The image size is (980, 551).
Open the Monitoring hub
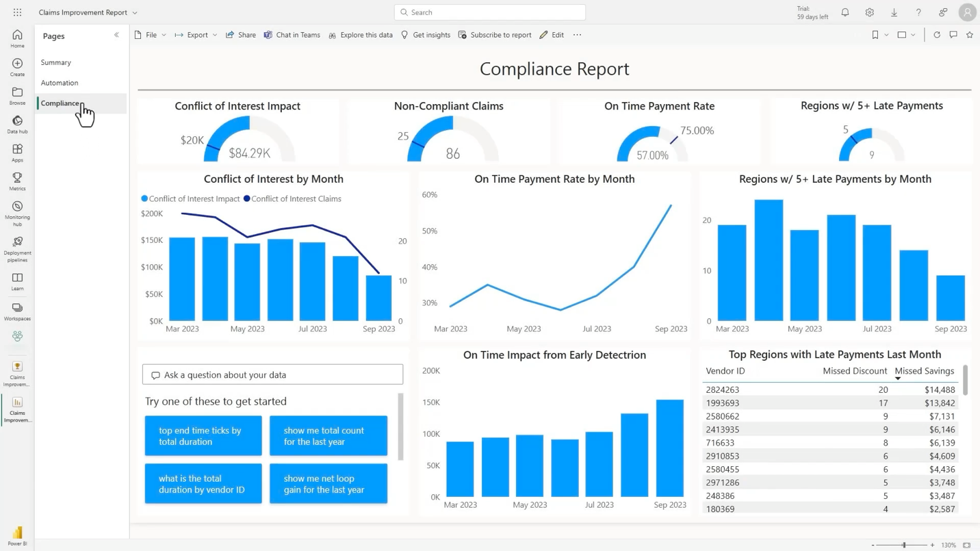[17, 210]
